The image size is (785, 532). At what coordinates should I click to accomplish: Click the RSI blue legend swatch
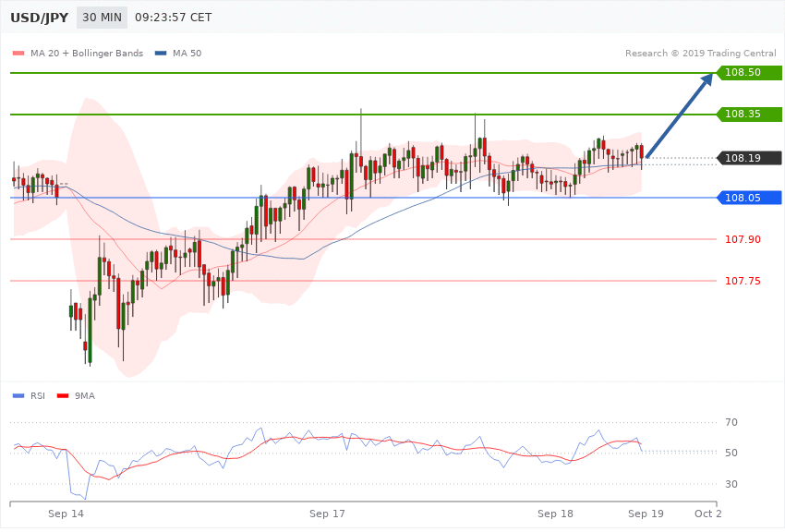pyautogui.click(x=18, y=396)
